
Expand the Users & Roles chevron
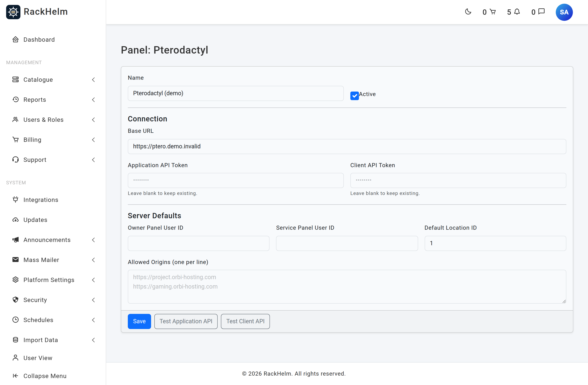pyautogui.click(x=93, y=120)
